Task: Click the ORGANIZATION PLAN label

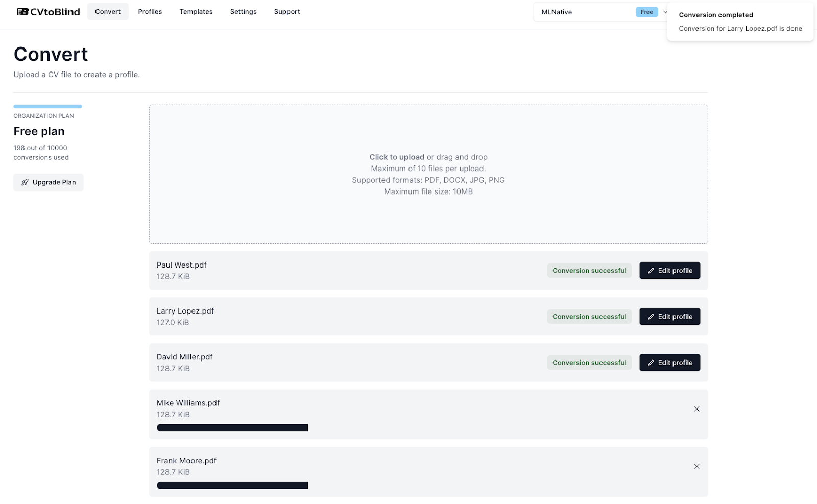Action: (x=43, y=116)
